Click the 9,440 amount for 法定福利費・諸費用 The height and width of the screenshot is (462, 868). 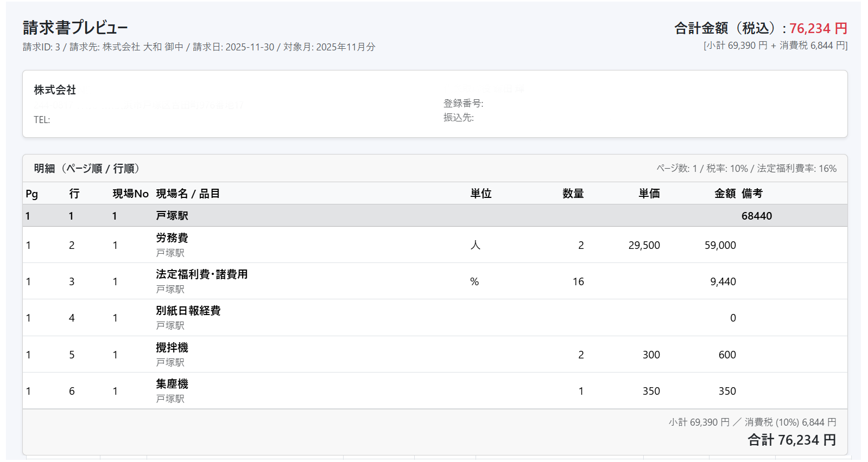pos(723,281)
